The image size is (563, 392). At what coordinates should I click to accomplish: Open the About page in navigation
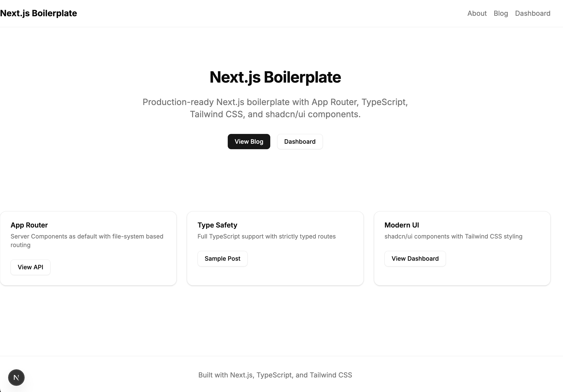tap(477, 13)
